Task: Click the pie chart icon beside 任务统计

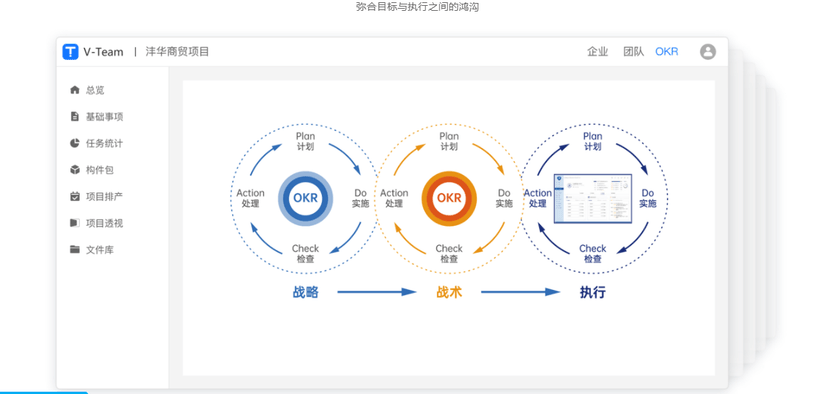Action: click(74, 143)
